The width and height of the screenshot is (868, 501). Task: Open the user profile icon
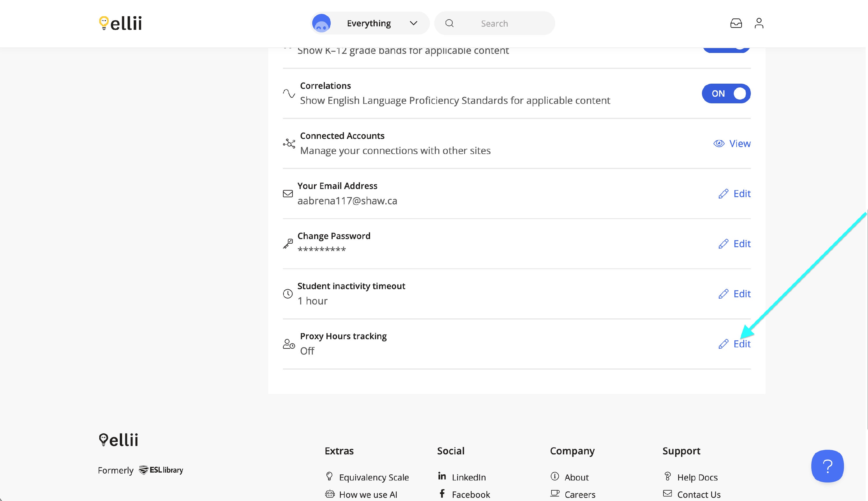click(759, 23)
